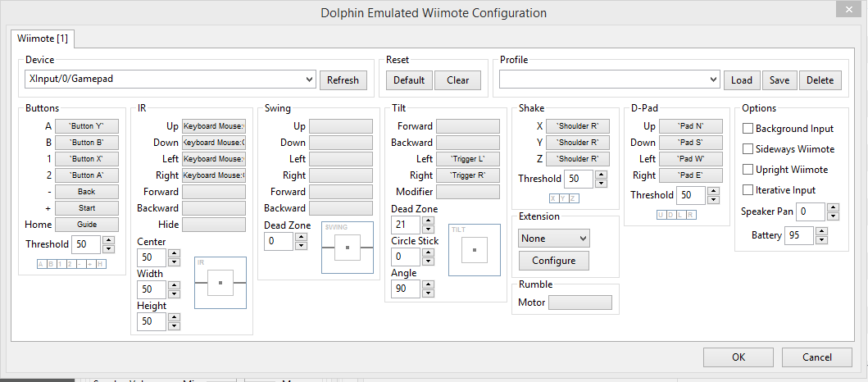Remap D-Pad Right set to Pad E

tap(691, 175)
